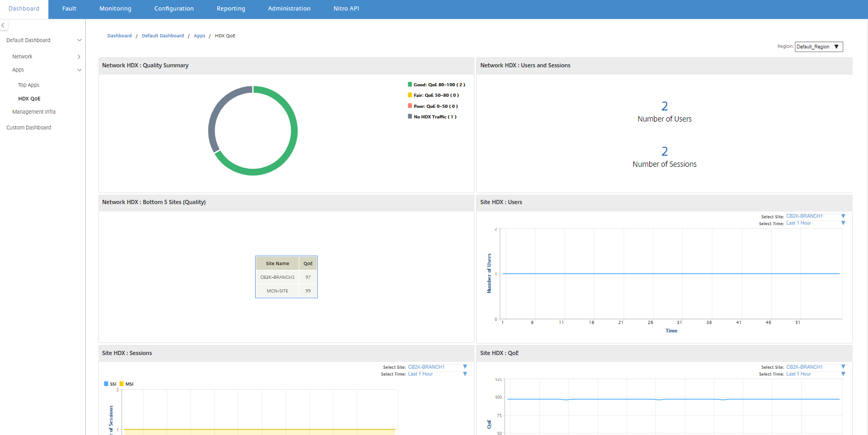The width and height of the screenshot is (868, 435).
Task: Switch to the Configuration tab
Action: click(x=174, y=9)
